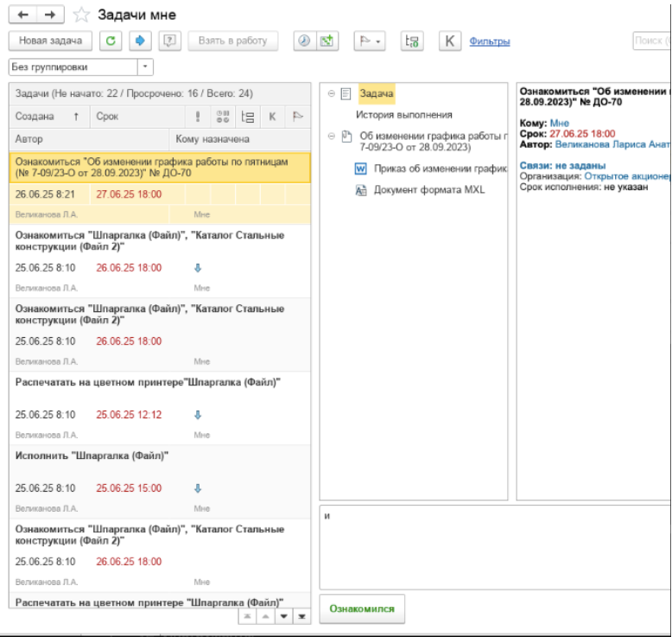This screenshot has width=672, height=637.
Task: Open the flag dropdown in toolbar
Action: tap(369, 41)
